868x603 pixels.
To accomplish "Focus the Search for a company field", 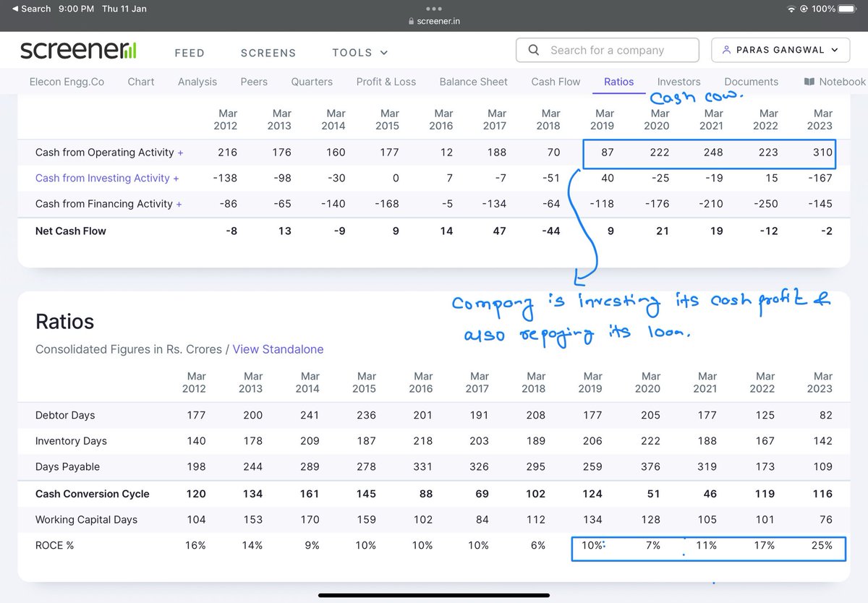I will click(x=608, y=51).
